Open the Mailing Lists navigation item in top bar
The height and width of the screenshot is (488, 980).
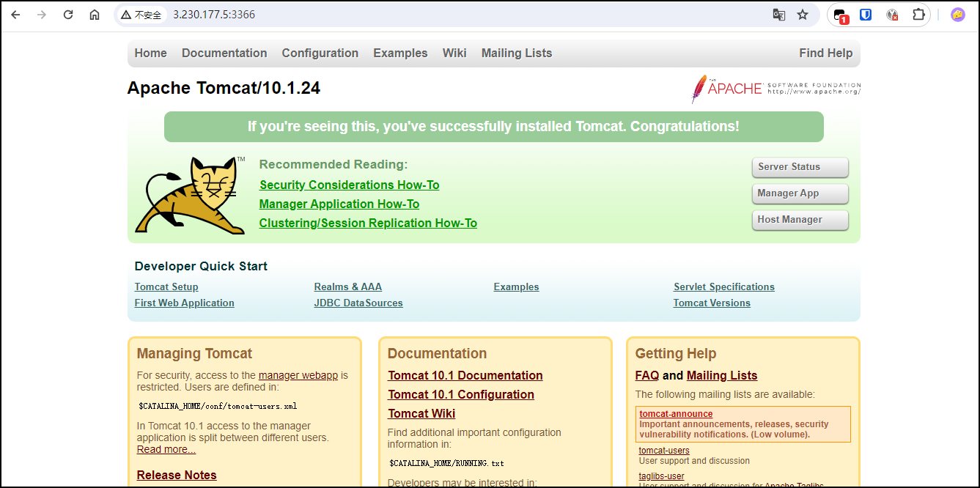pyautogui.click(x=517, y=53)
